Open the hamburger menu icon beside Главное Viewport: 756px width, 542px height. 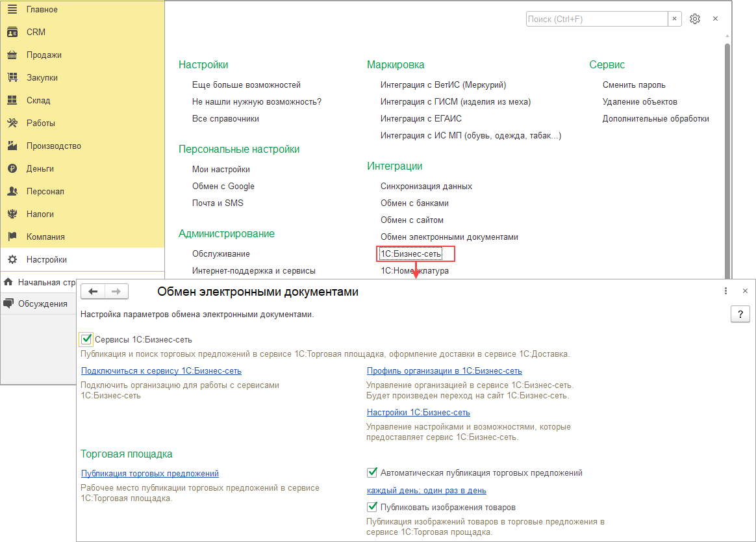click(x=12, y=9)
